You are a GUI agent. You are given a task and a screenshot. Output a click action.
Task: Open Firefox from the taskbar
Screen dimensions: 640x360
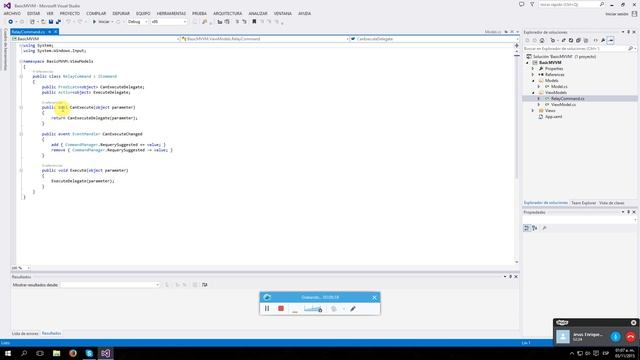click(x=73, y=353)
